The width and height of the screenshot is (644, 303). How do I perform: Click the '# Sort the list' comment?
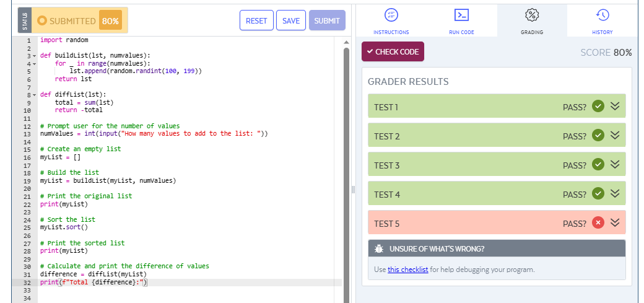[x=67, y=219]
